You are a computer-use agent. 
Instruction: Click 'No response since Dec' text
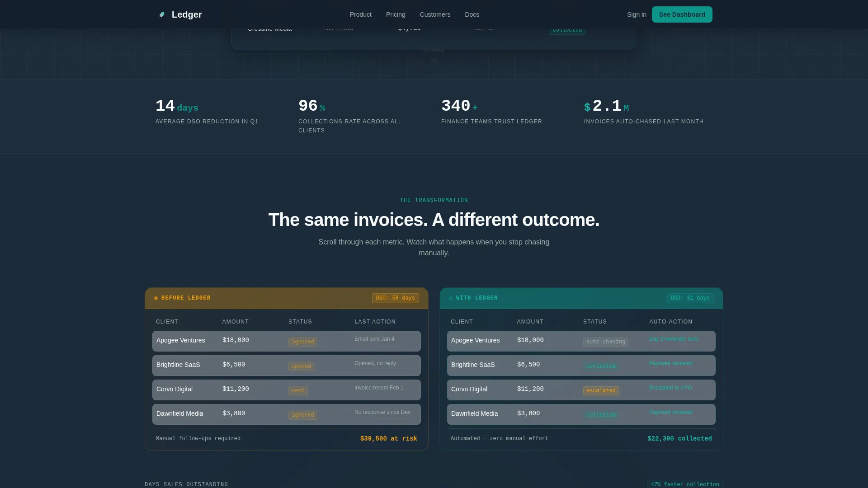382,412
